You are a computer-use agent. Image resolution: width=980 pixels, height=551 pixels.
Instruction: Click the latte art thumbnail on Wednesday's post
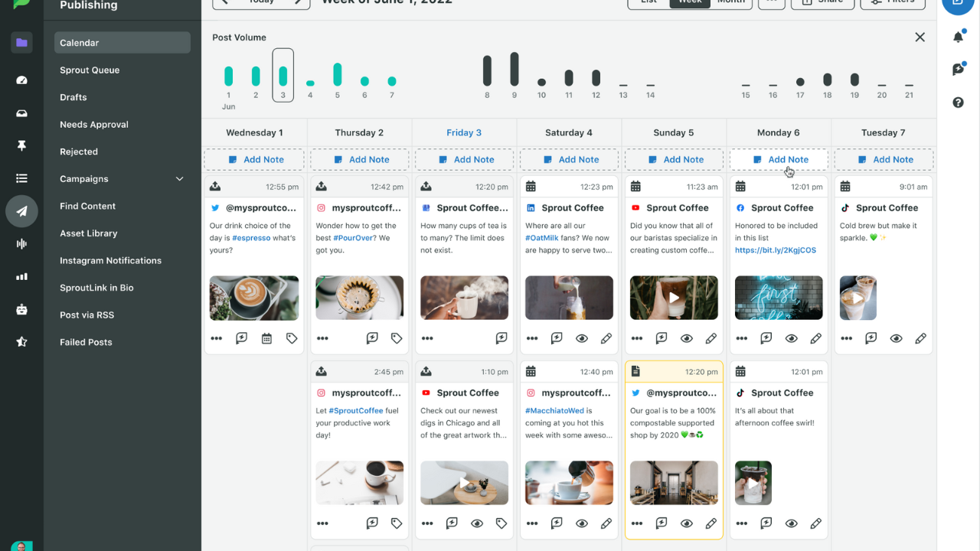click(254, 298)
